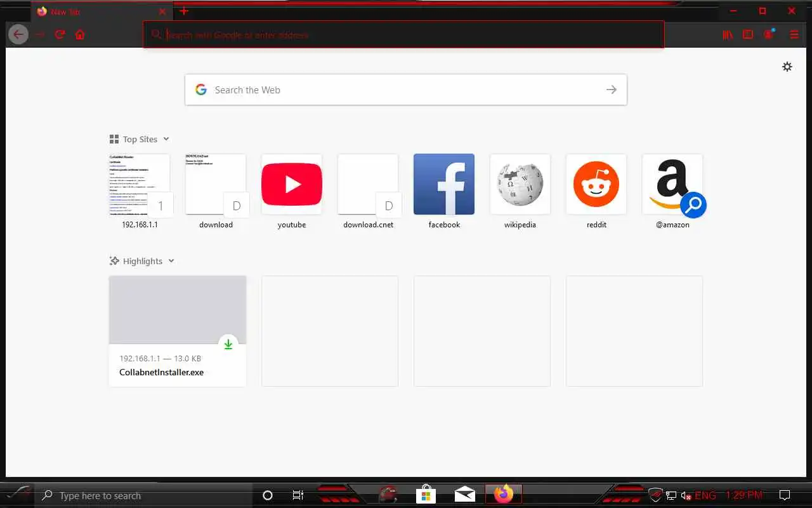Click the 1:29 PM clock
Screen dimensions: 812x508
click(744, 495)
